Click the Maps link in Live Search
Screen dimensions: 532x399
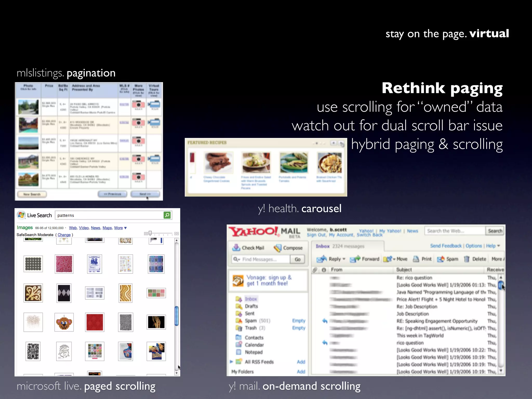[107, 228]
